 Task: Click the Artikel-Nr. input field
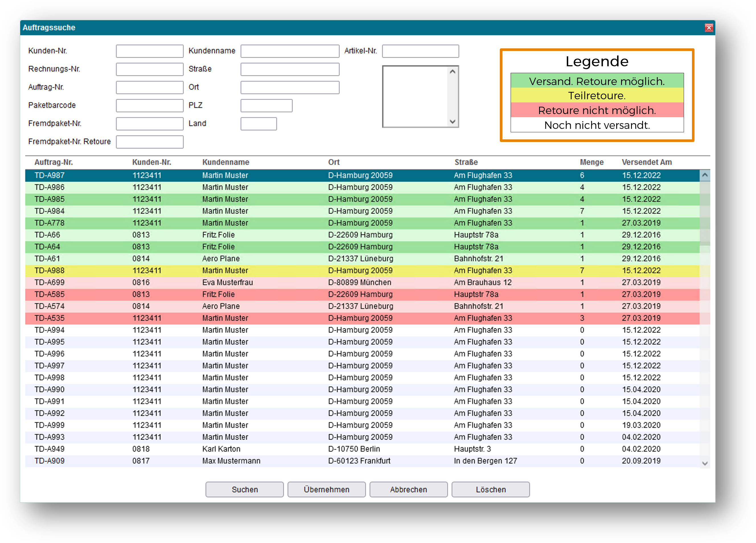point(420,51)
